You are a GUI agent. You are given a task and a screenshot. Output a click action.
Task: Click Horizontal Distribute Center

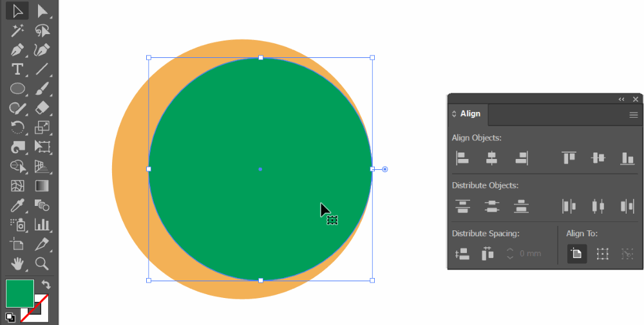[x=598, y=206]
